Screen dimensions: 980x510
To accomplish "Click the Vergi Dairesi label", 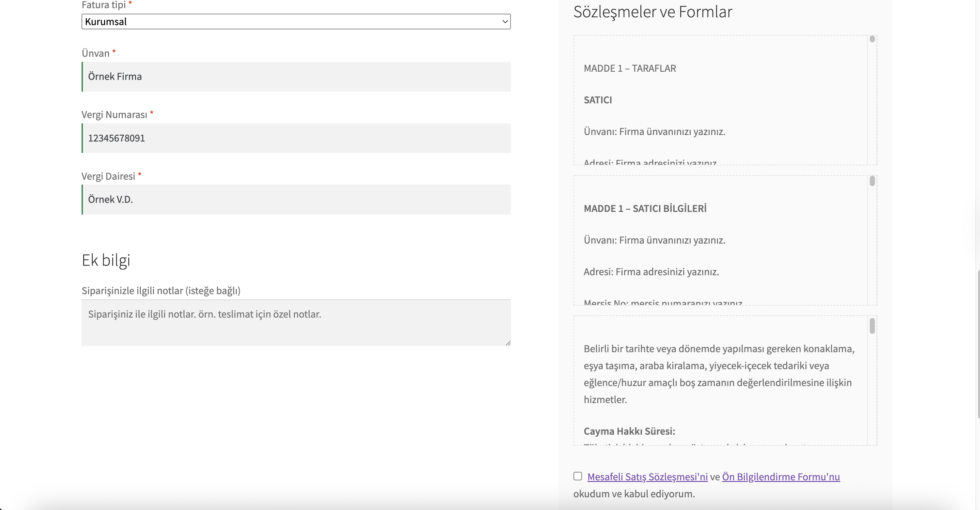I will (x=108, y=176).
